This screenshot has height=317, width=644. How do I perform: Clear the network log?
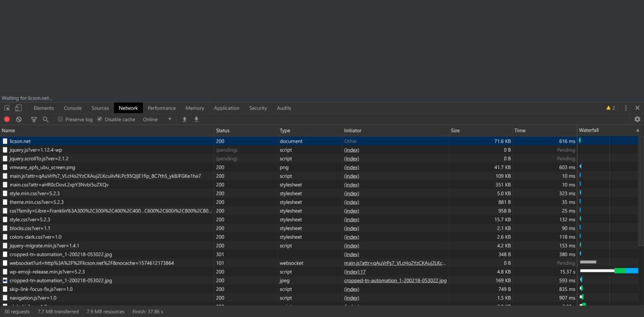pos(19,120)
